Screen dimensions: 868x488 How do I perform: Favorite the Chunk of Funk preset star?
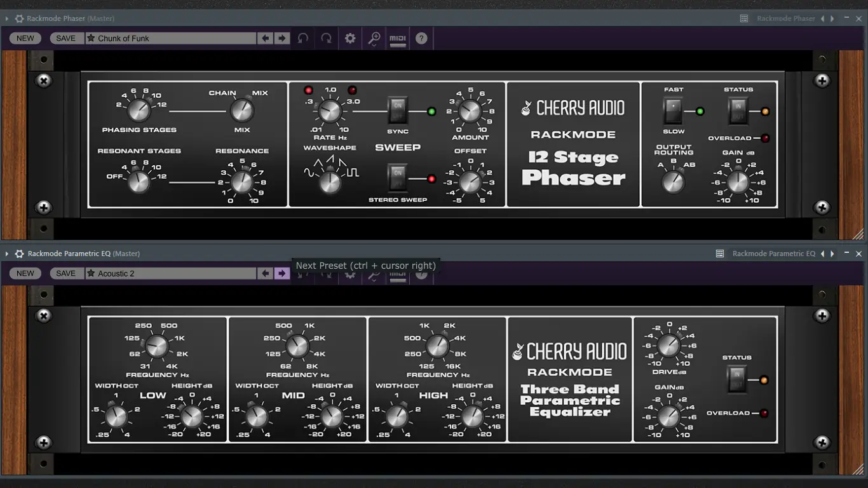(x=91, y=38)
